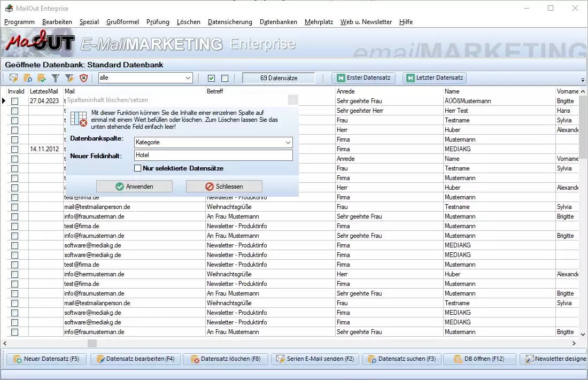Expand the 'alle' filter combo box
Viewport: 588px width, 380px height.
pyautogui.click(x=188, y=78)
